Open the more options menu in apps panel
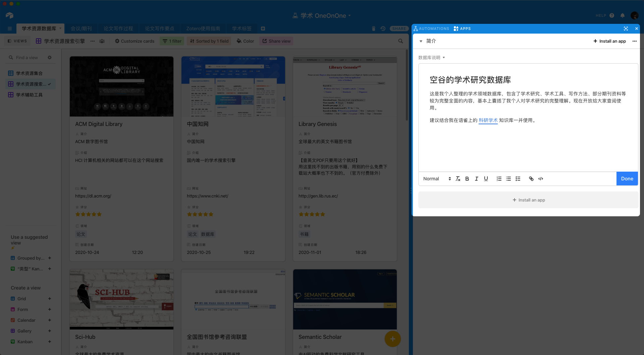644x355 pixels. 634,41
